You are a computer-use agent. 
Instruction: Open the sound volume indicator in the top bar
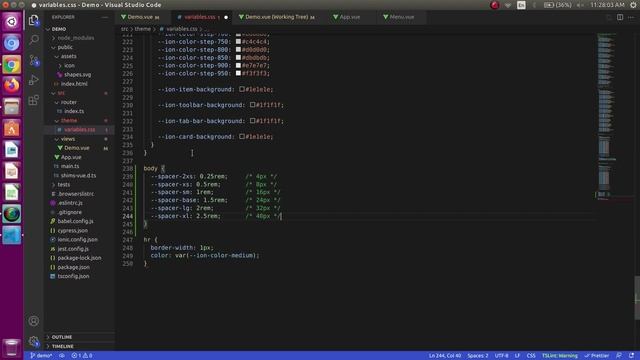point(580,5)
